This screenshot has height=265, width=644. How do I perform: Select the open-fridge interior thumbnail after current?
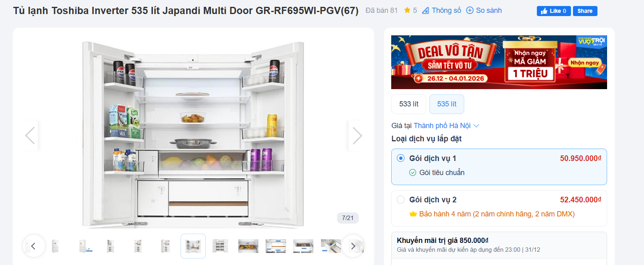point(220,246)
